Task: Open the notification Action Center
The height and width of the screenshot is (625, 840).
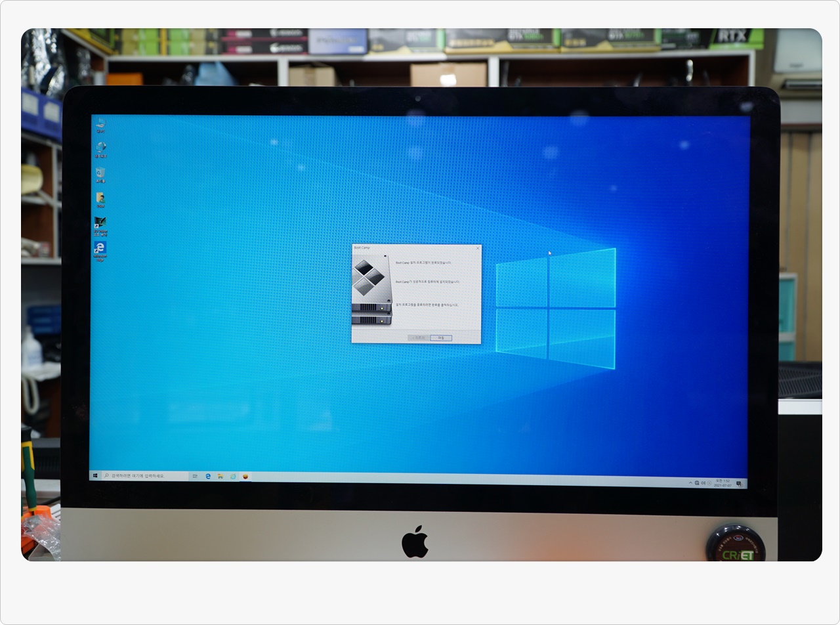Action: [x=739, y=484]
